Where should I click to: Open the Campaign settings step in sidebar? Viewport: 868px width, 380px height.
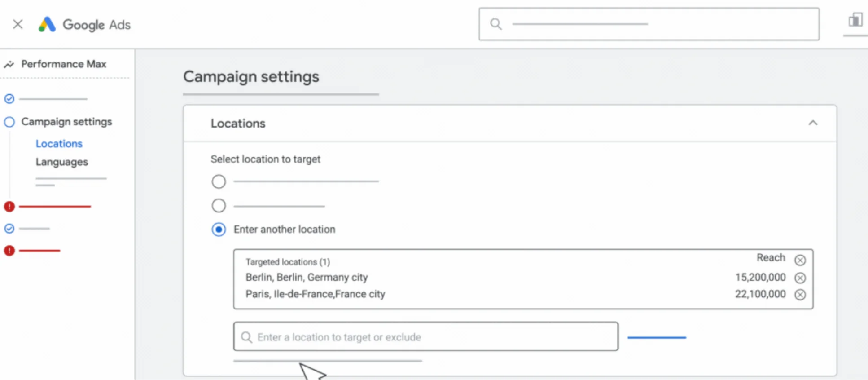(x=66, y=122)
